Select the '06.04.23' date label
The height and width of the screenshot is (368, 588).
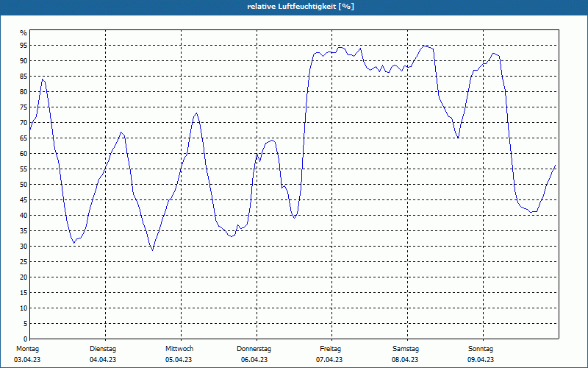pyautogui.click(x=254, y=360)
